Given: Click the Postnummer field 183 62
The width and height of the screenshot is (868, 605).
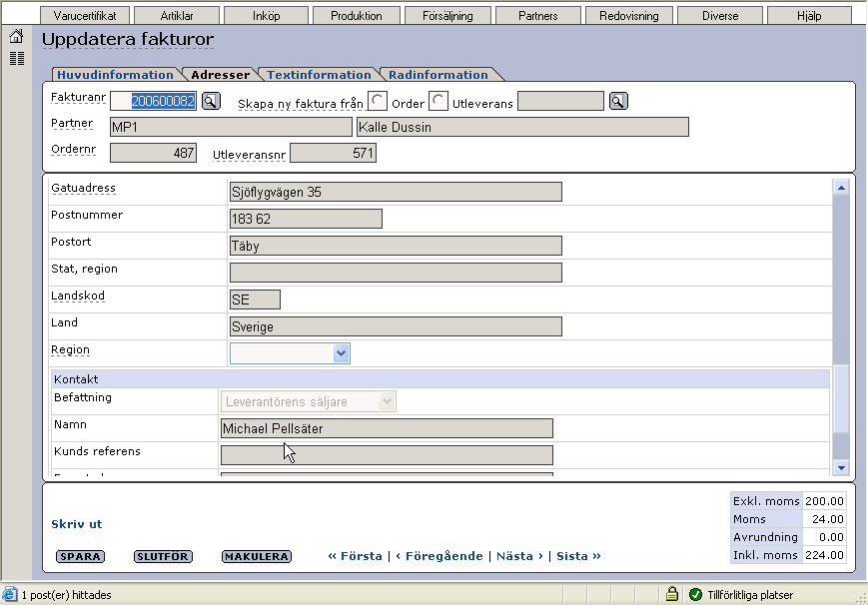Looking at the screenshot, I should point(306,219).
